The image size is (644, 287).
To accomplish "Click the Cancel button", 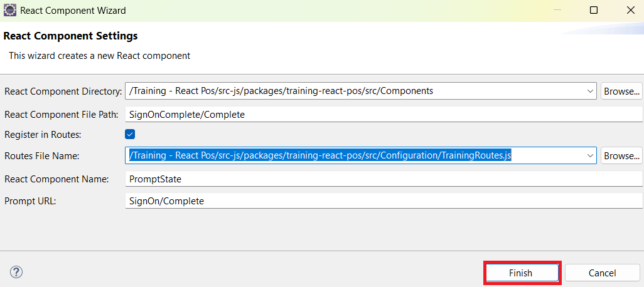I will (602, 273).
